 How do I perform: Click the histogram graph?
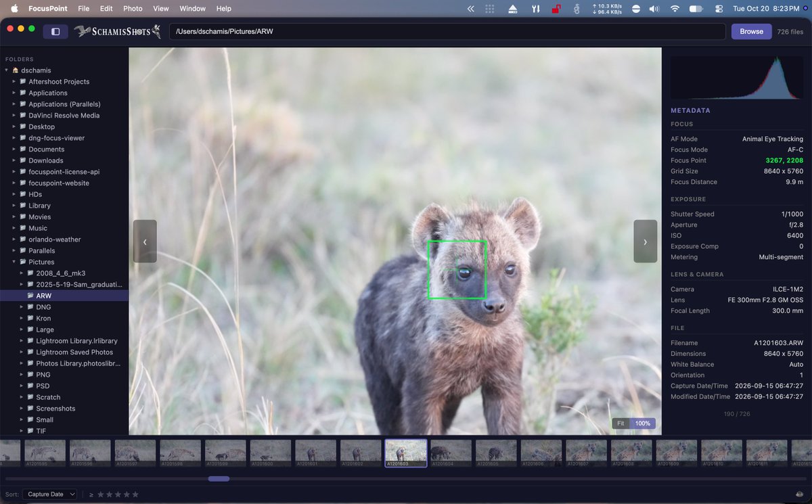(x=737, y=77)
